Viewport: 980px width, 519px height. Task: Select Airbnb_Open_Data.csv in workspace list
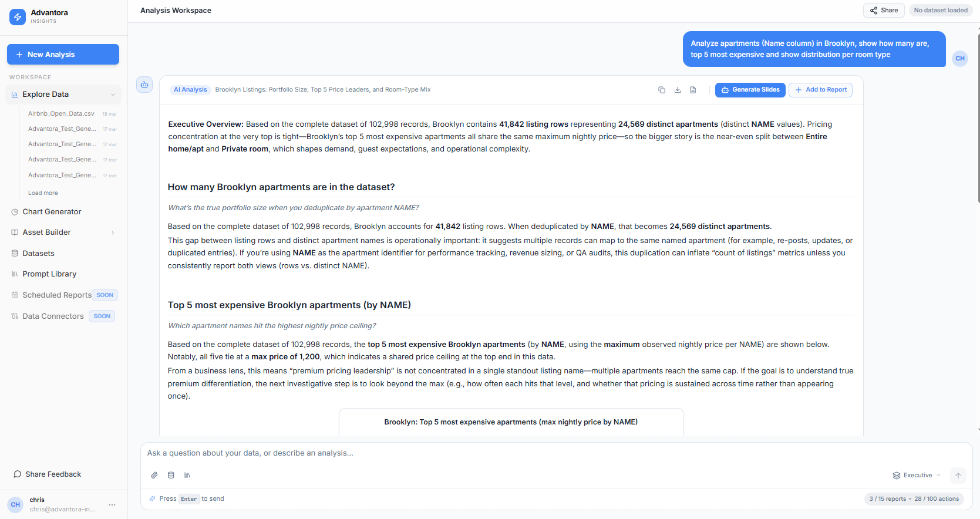click(x=61, y=114)
